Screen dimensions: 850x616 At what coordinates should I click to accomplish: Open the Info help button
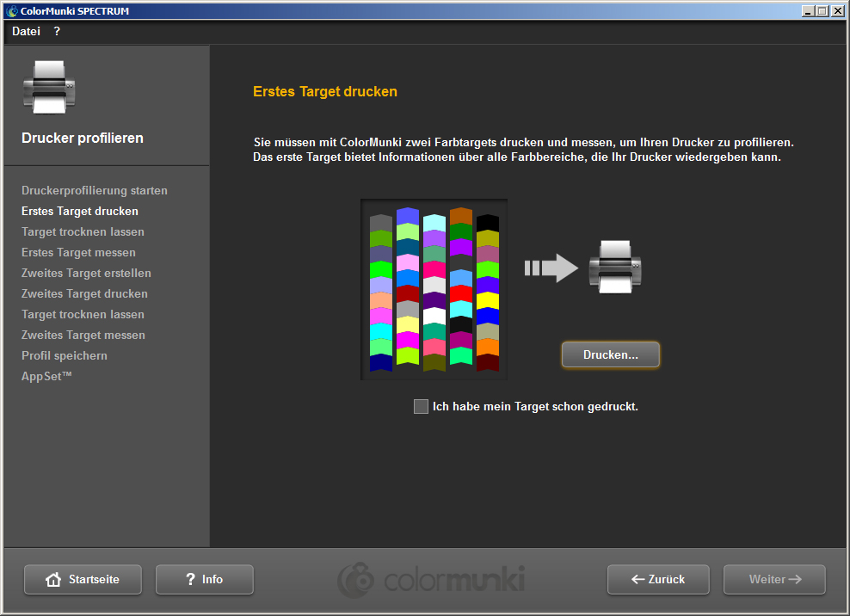pos(205,579)
